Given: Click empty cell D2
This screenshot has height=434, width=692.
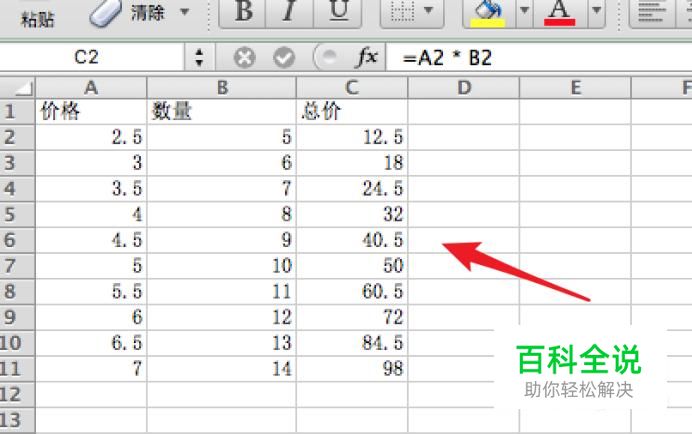Looking at the screenshot, I should click(x=464, y=137).
